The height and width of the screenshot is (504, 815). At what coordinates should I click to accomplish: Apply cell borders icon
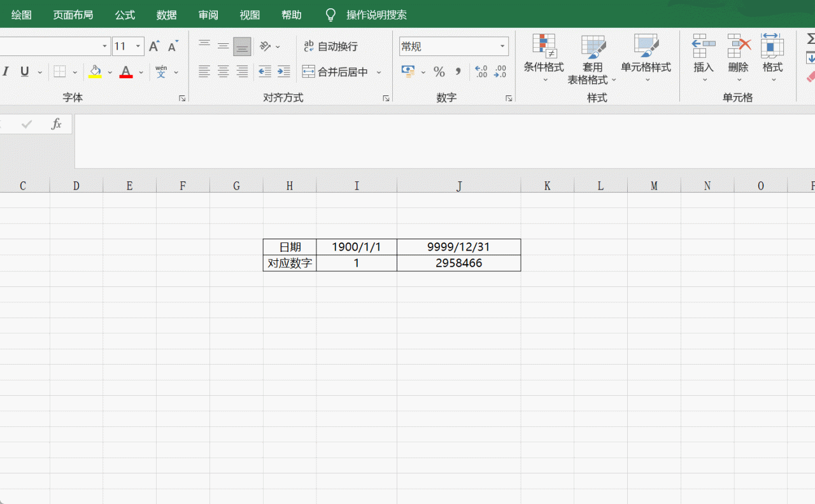click(60, 72)
